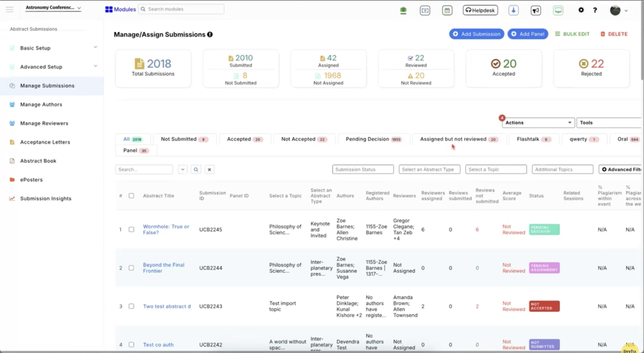Click the question mark help icon
The width and height of the screenshot is (644, 353).
coord(595,10)
